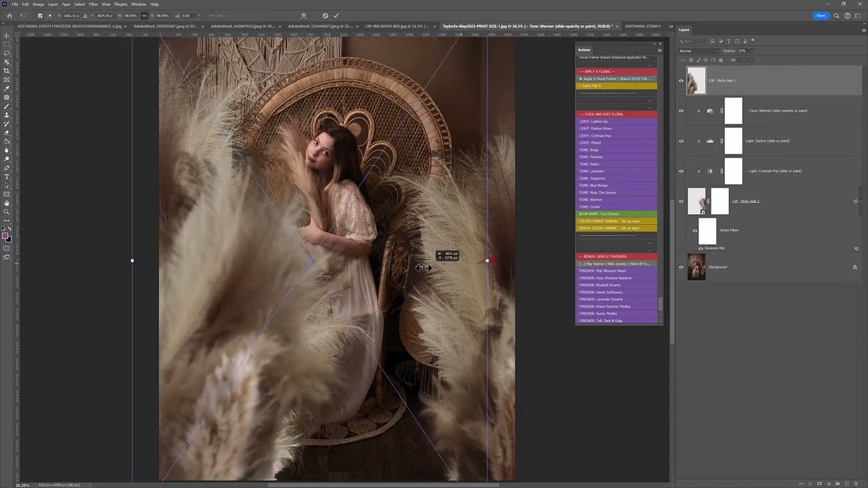
Task: Click the FINISHER: Sweet Sunflowers action
Action: 601,292
